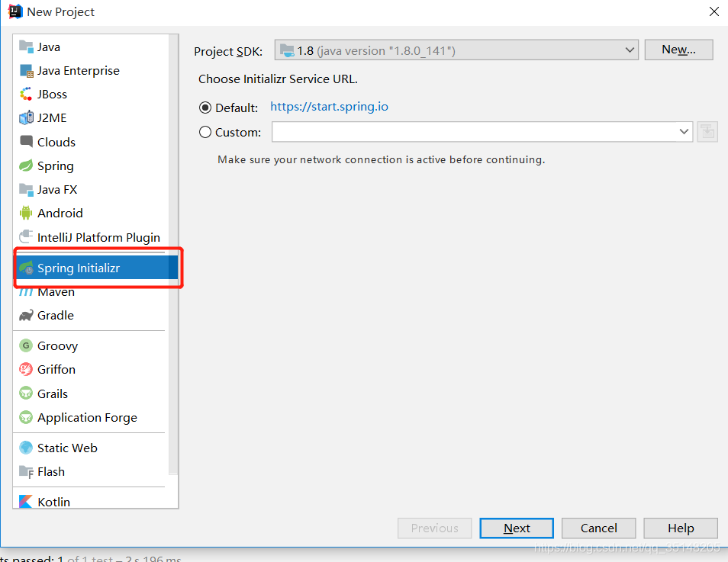This screenshot has height=562, width=728.
Task: Click the Java Enterprise icon
Action: pos(26,71)
